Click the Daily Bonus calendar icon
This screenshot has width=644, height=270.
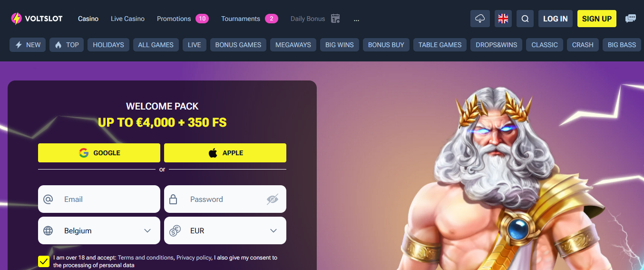click(335, 19)
